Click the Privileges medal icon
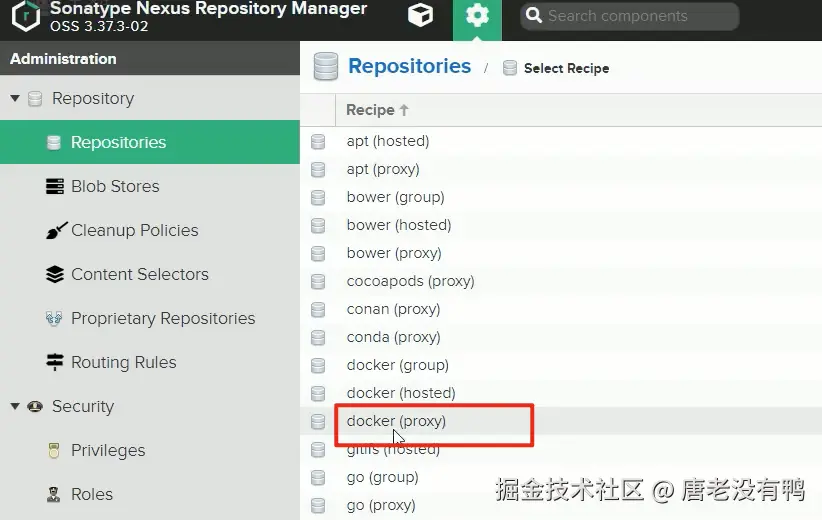This screenshot has width=822, height=520. tap(53, 450)
